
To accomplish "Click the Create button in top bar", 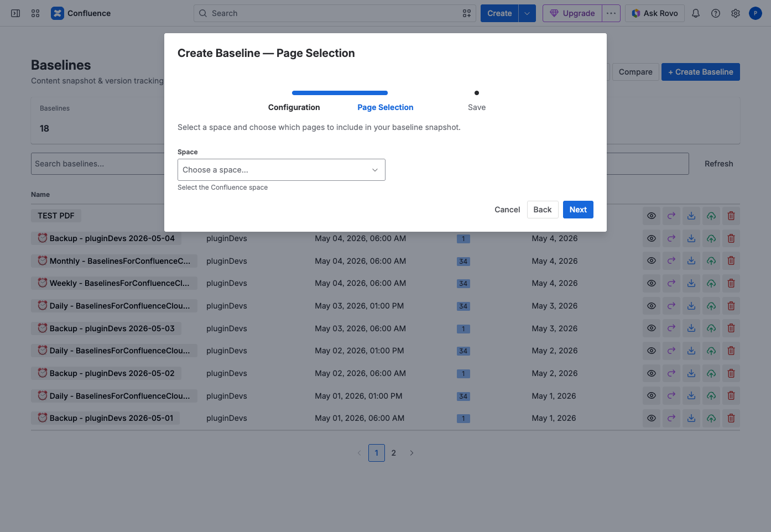I will (x=499, y=13).
